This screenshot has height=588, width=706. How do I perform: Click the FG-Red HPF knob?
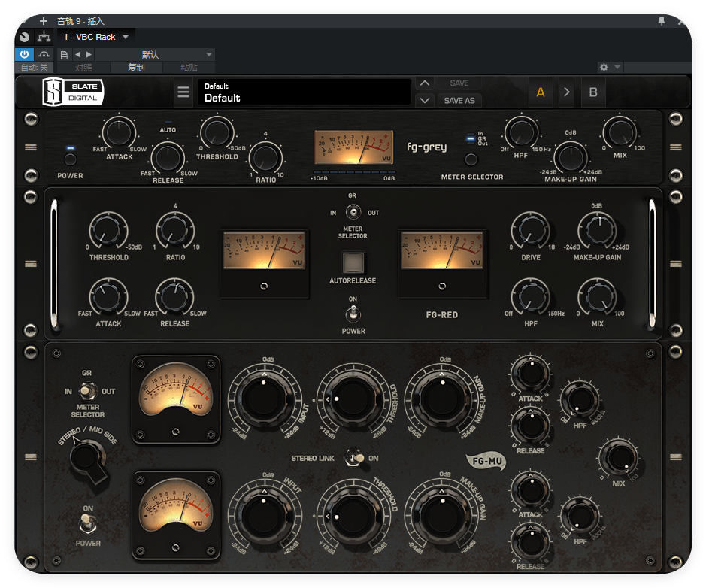(x=530, y=297)
